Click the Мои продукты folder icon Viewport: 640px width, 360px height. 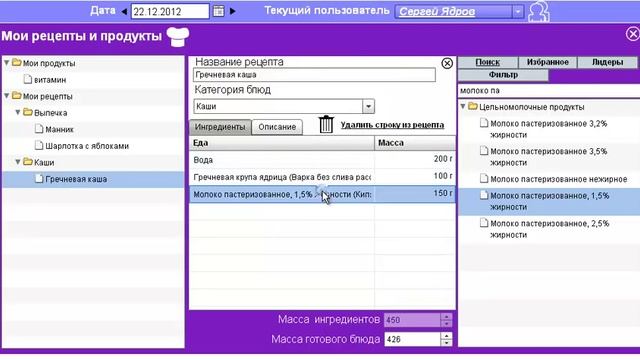pos(17,63)
